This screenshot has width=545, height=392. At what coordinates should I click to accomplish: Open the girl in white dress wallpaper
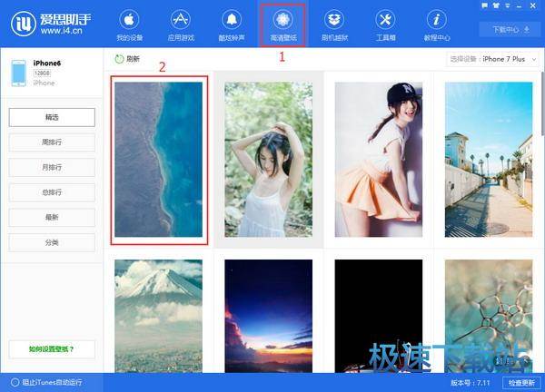click(268, 160)
